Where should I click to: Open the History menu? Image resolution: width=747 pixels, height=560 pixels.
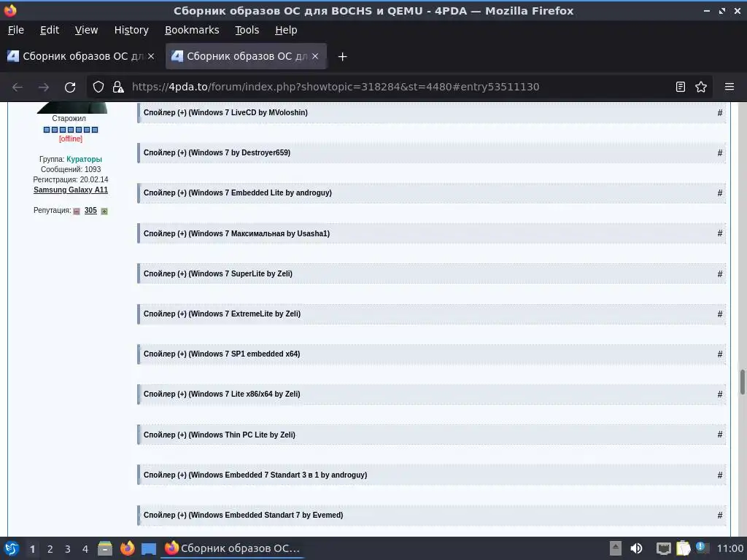tap(131, 30)
